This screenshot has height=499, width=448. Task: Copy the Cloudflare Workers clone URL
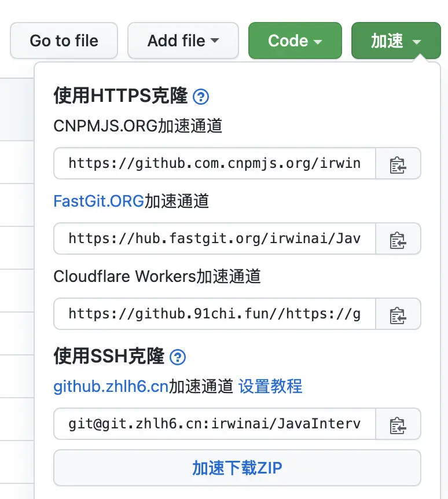coord(398,314)
